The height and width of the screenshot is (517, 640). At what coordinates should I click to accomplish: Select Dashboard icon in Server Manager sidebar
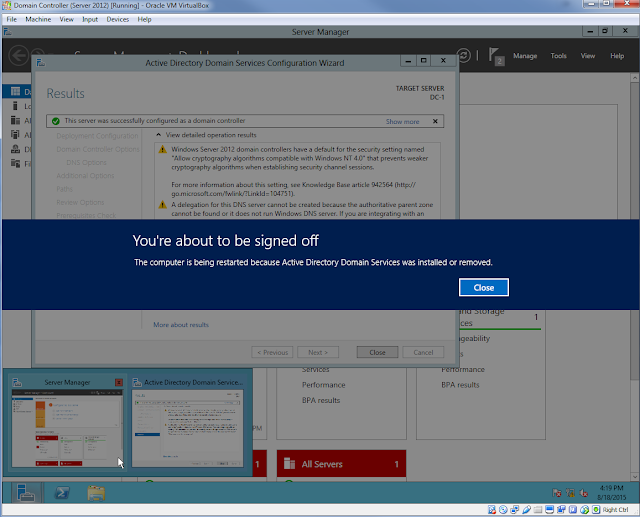16,91
